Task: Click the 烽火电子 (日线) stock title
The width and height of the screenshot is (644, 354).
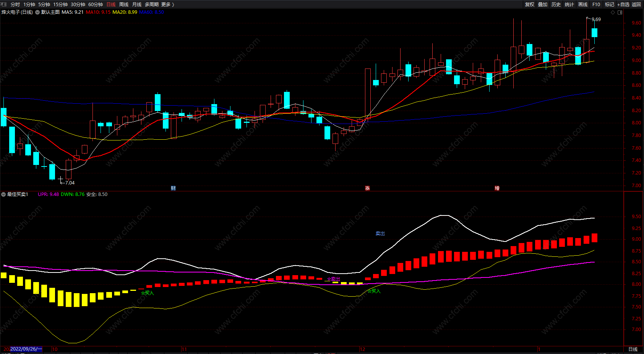Action: pos(17,12)
